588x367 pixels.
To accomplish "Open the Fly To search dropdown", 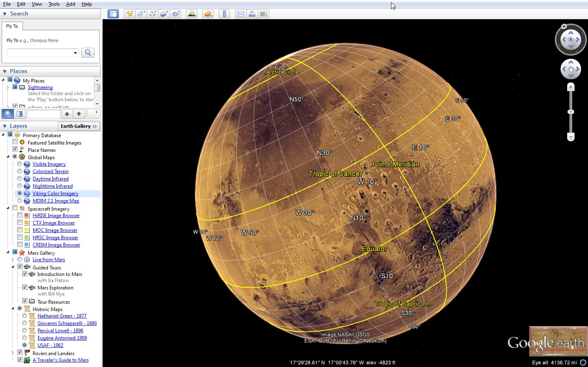I will 76,53.
